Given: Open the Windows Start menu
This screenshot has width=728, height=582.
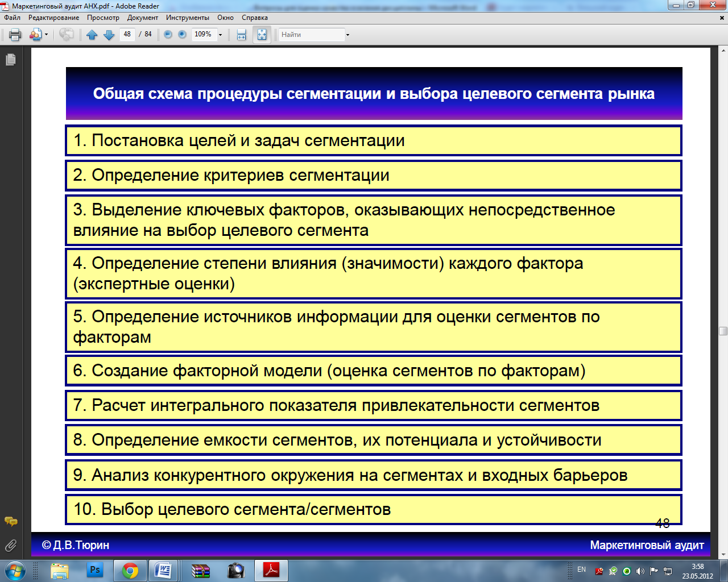Looking at the screenshot, I should click(15, 571).
